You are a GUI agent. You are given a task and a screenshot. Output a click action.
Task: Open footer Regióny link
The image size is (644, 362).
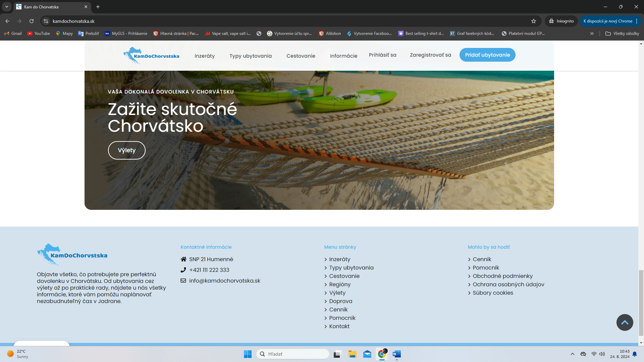340,284
